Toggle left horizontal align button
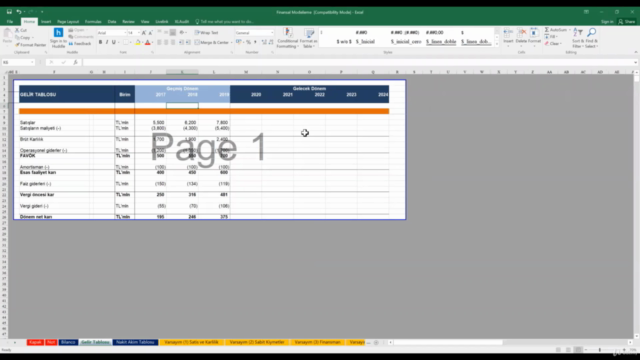The image size is (640, 360). pyautogui.click(x=159, y=42)
